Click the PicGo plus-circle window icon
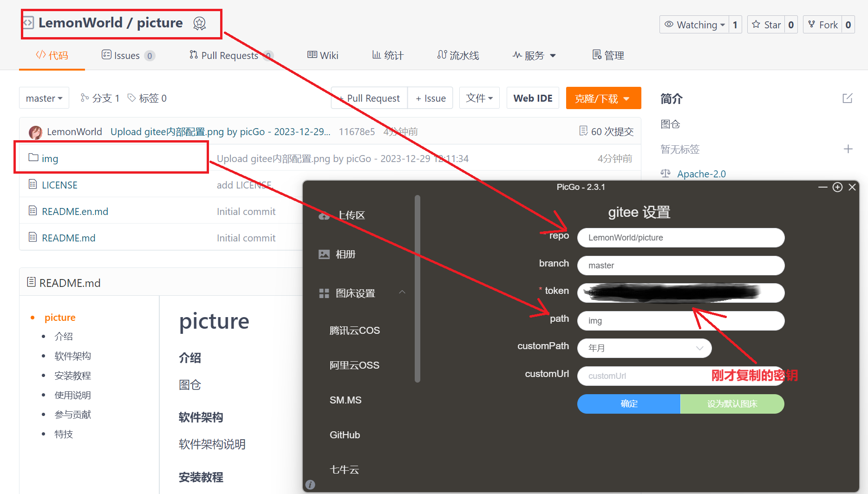This screenshot has height=494, width=868. pos(837,187)
